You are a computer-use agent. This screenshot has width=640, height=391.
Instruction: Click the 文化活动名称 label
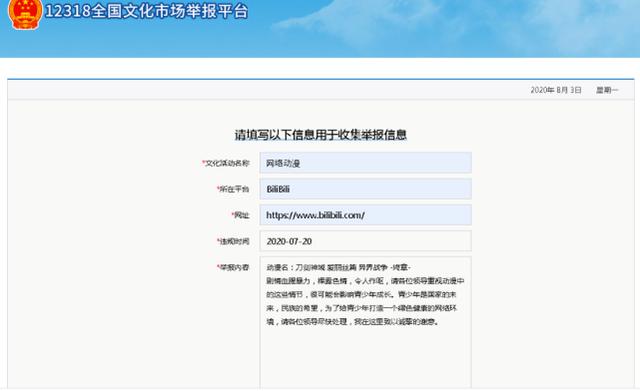click(x=226, y=163)
